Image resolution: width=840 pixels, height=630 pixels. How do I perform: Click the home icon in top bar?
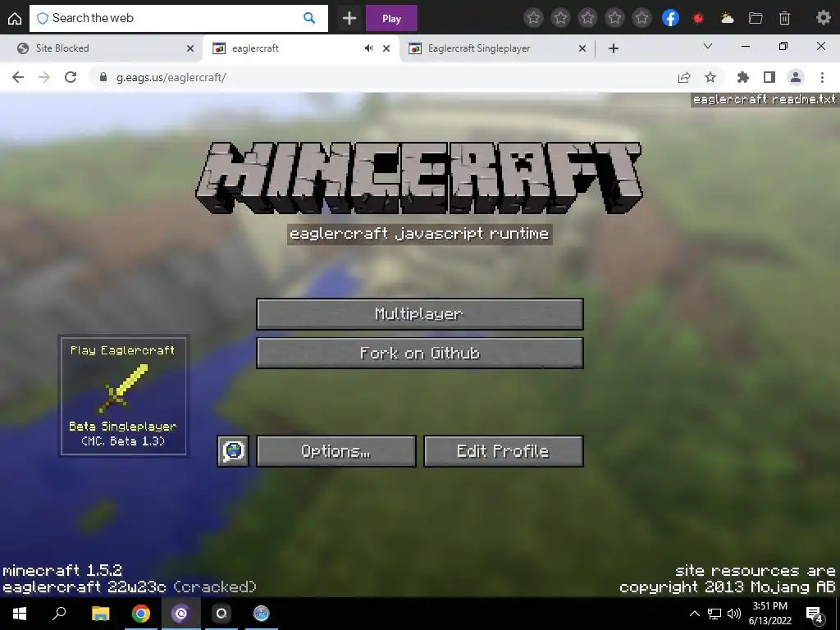15,18
